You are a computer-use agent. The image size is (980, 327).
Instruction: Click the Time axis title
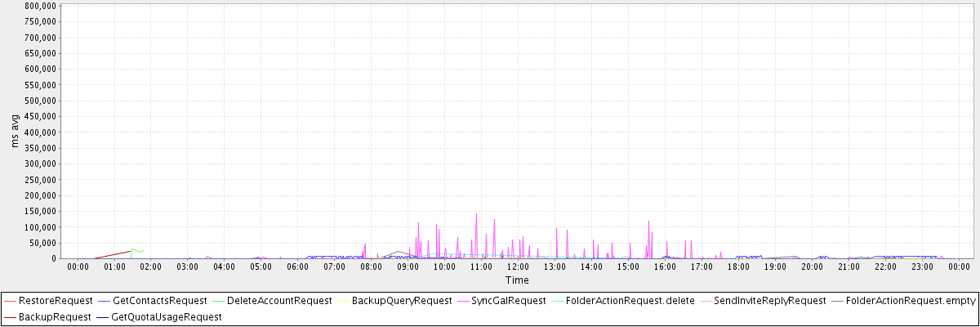click(517, 280)
